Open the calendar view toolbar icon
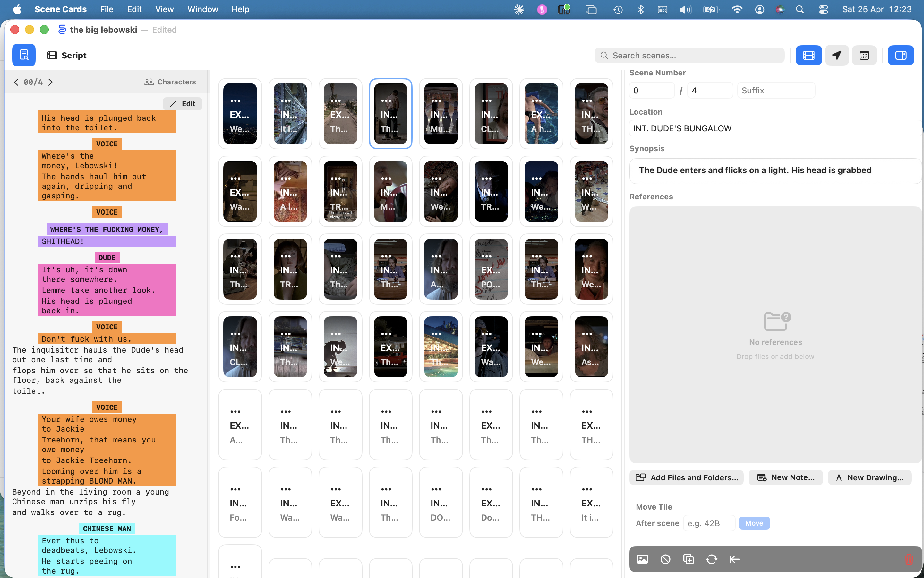The image size is (924, 578). click(864, 55)
